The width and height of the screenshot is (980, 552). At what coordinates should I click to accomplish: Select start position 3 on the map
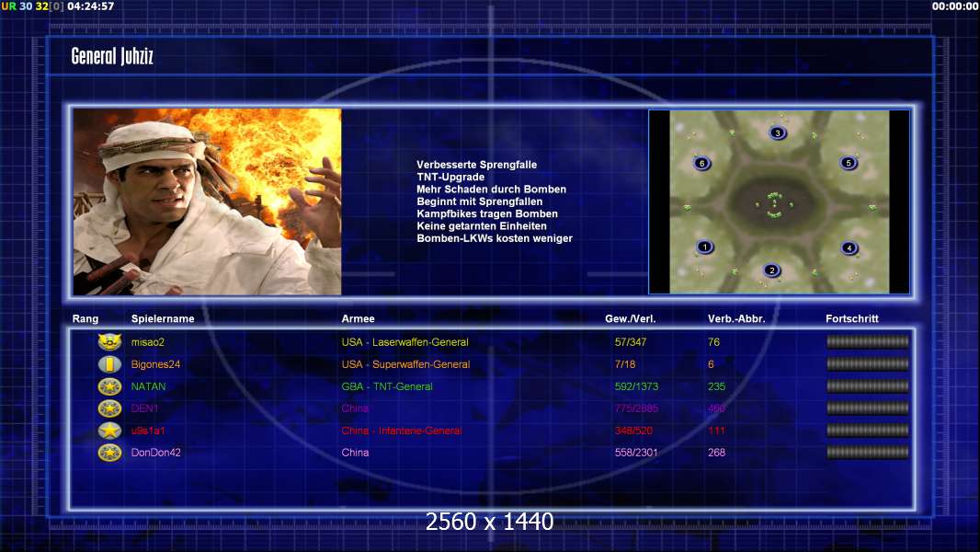[x=778, y=132]
